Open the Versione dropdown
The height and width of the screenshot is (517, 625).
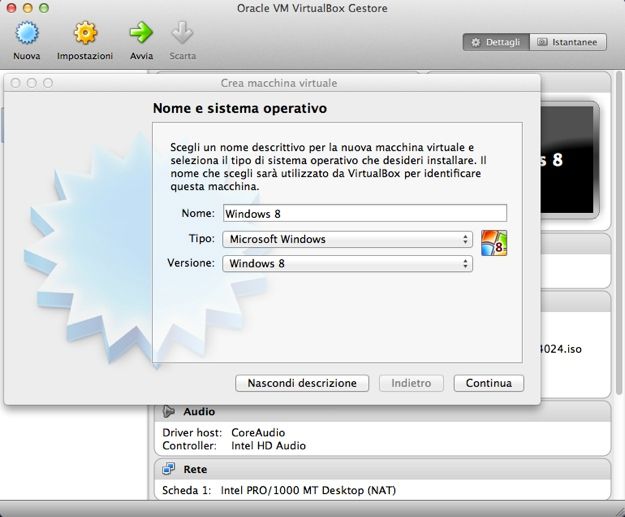[347, 263]
